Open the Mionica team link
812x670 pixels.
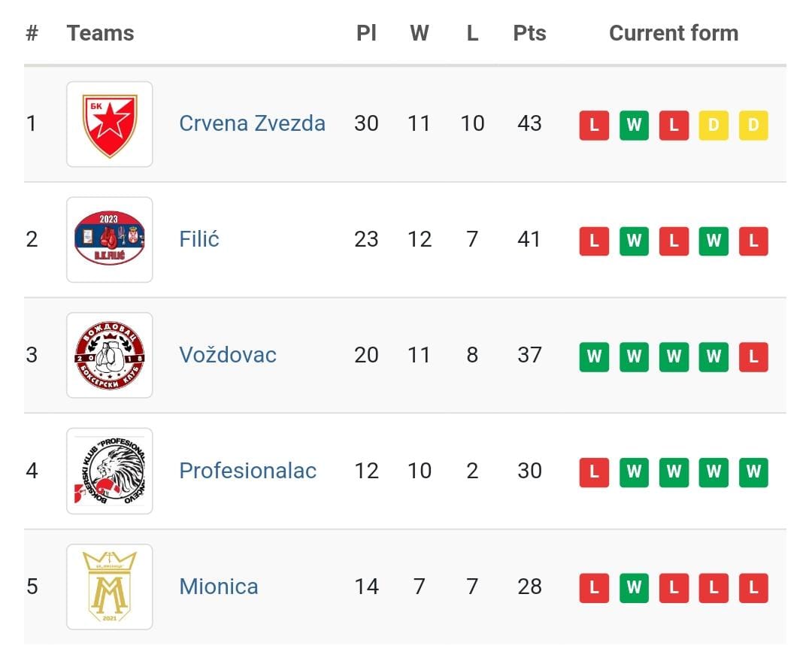[219, 586]
